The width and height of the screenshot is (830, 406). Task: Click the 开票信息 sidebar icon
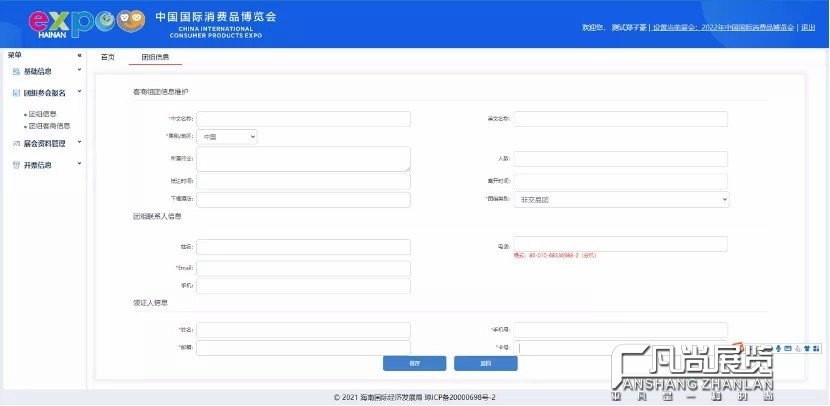pos(15,165)
